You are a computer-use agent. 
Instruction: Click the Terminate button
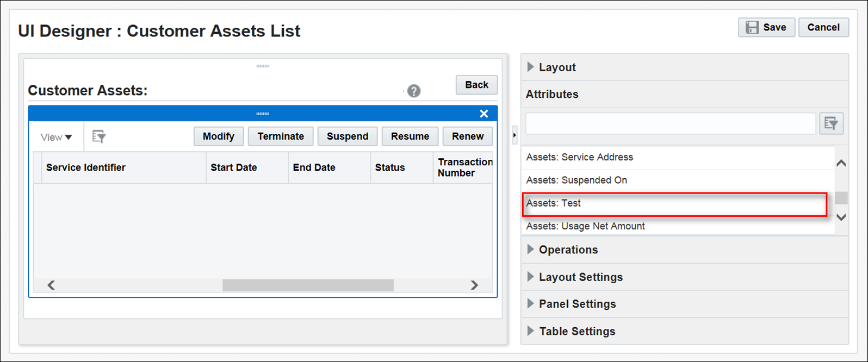[281, 136]
